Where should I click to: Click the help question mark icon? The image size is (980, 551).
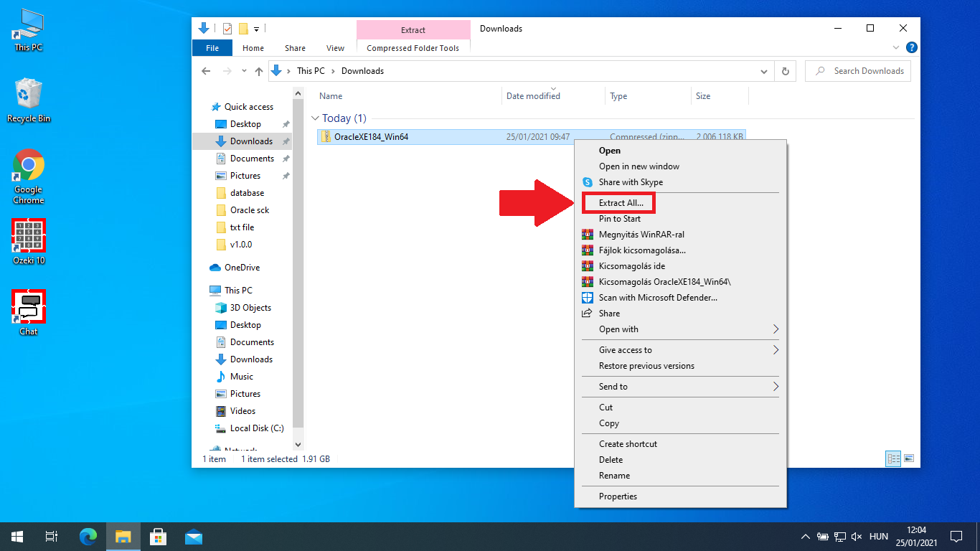click(x=911, y=48)
